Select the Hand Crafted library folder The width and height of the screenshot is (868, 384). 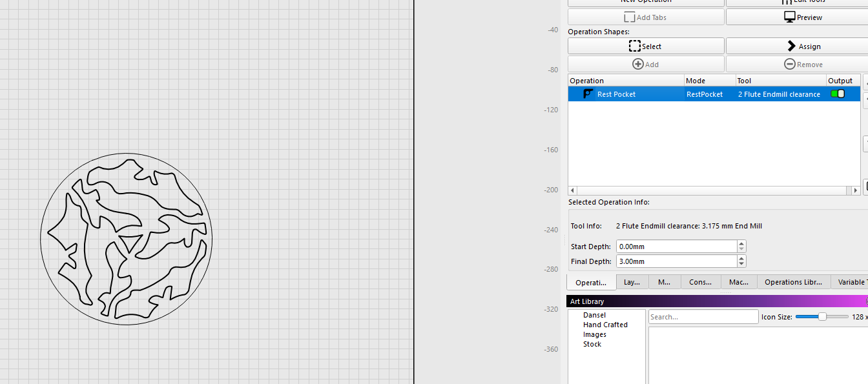(x=605, y=325)
